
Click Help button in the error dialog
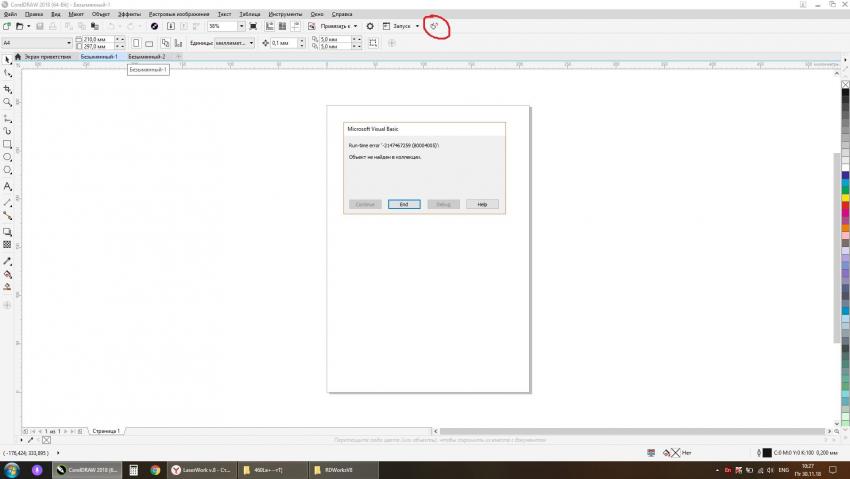pos(481,204)
